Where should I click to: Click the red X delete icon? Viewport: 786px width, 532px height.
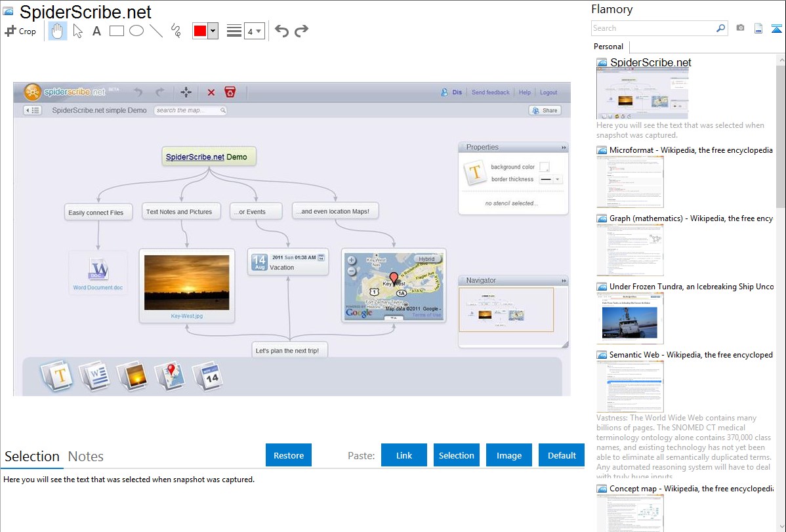point(211,92)
